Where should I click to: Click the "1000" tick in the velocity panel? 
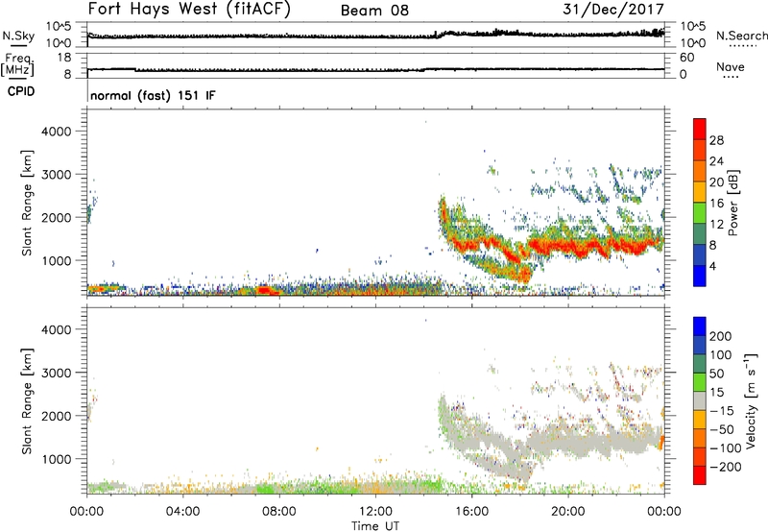click(56, 459)
